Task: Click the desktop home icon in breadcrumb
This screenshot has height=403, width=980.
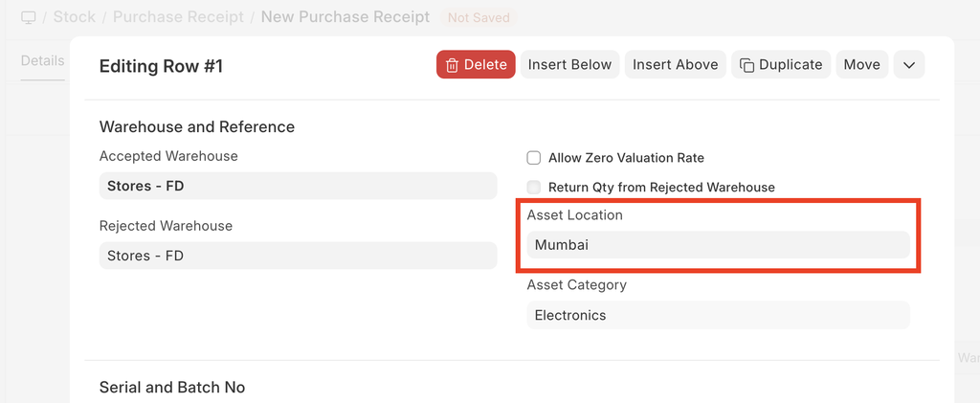Action: click(x=29, y=17)
